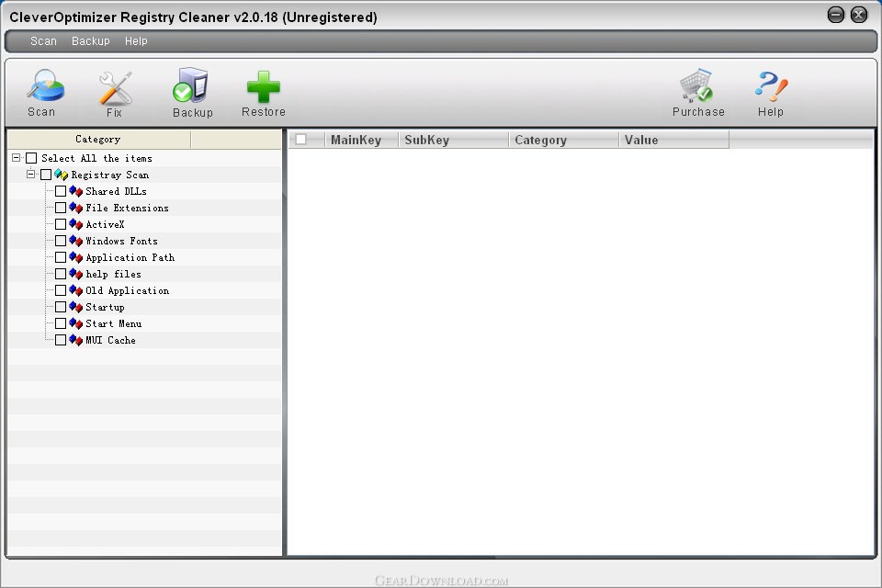Collapse the Select All the items tree node

(17, 158)
